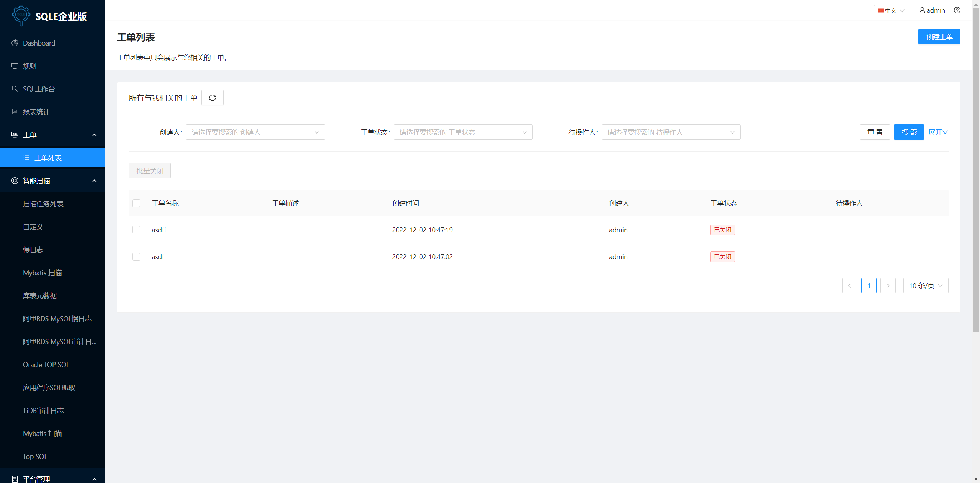Click the 工单列表 list icon
This screenshot has width=980, height=483.
26,158
